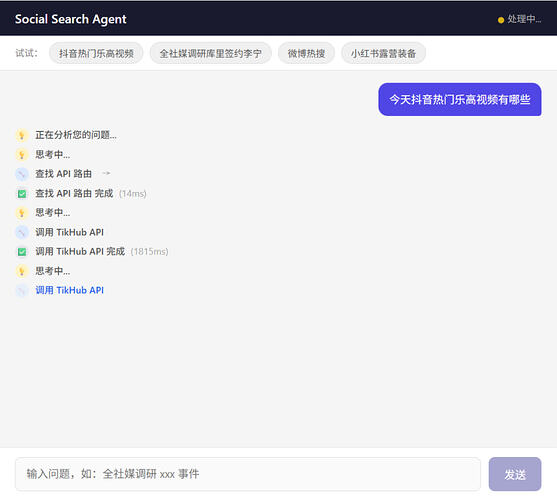Expand the 查找 API 路由 step arrow
The width and height of the screenshot is (557, 500).
click(x=106, y=174)
